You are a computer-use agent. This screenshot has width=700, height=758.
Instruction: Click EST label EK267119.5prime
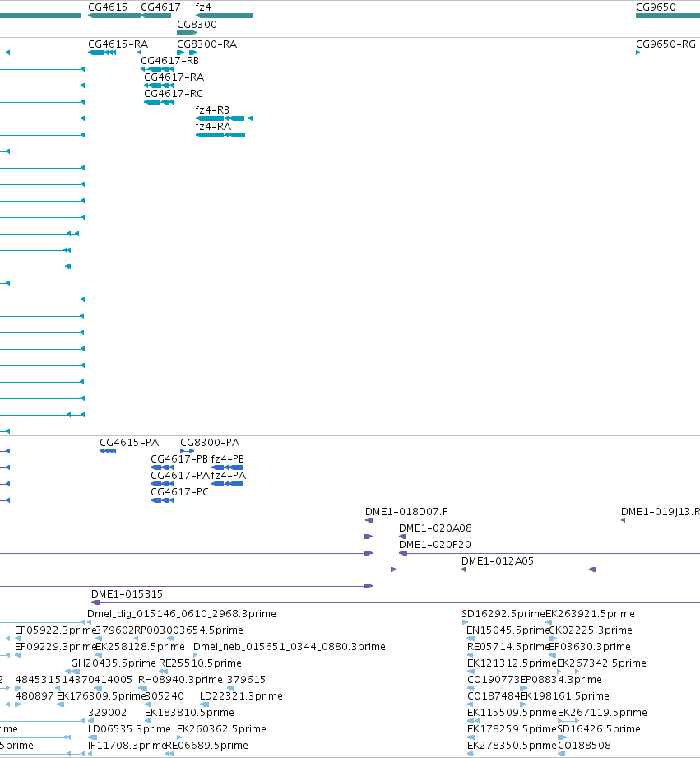tap(602, 713)
